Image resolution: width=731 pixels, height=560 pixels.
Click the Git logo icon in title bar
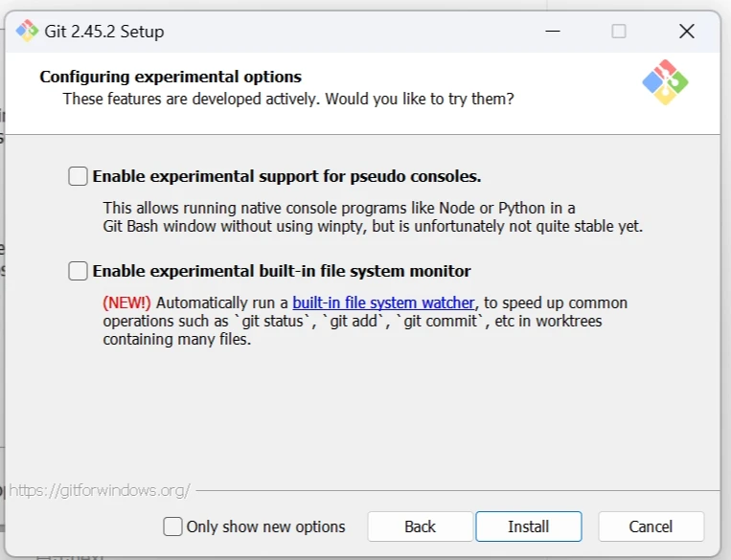[x=27, y=32]
